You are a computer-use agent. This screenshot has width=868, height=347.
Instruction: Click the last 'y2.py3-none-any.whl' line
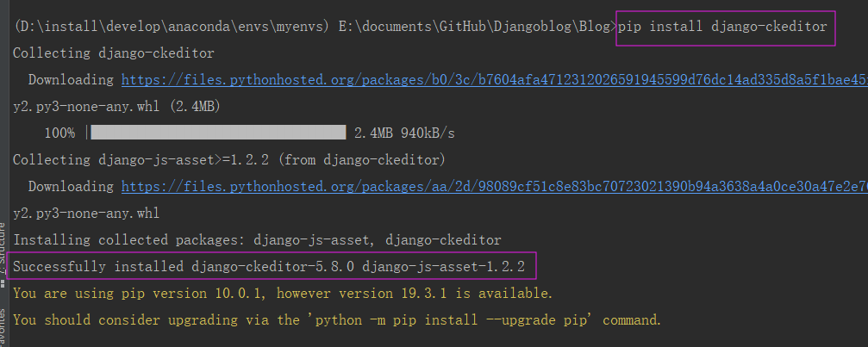(86, 213)
